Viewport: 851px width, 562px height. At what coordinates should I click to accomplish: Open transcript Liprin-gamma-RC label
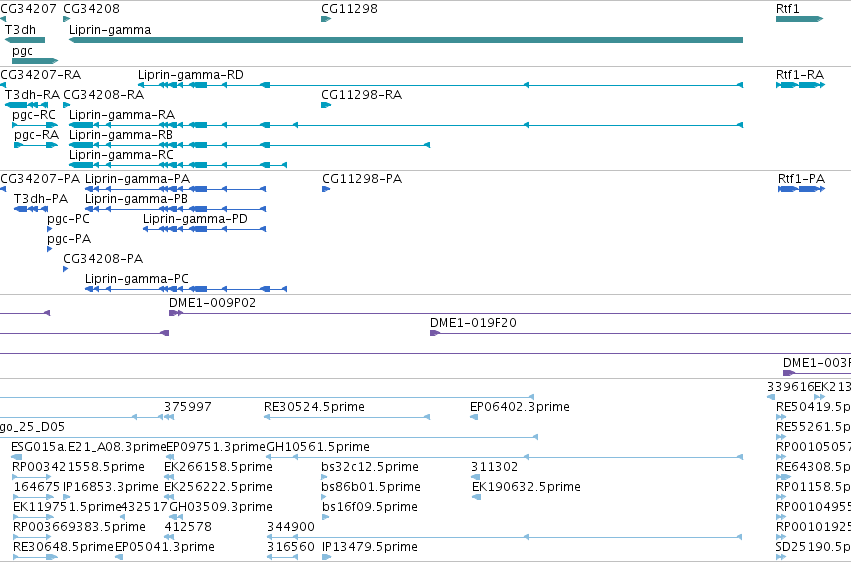(121, 155)
